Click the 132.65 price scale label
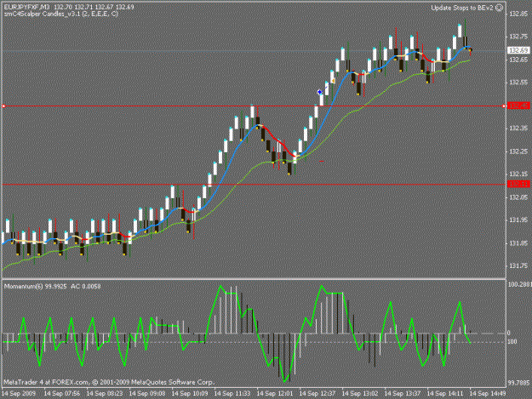This screenshot has width=532, height=399. point(518,60)
